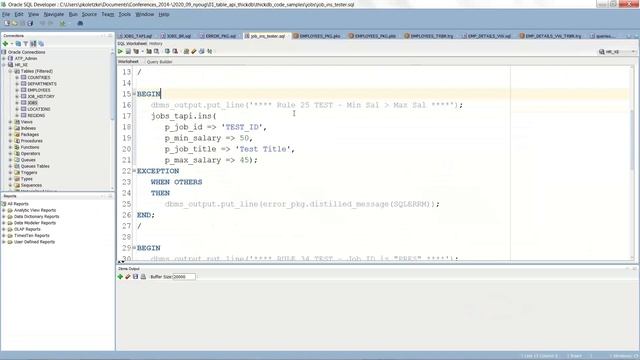Click the Buffer Size input field
Viewport: 640px width, 360px height.
[x=184, y=277]
